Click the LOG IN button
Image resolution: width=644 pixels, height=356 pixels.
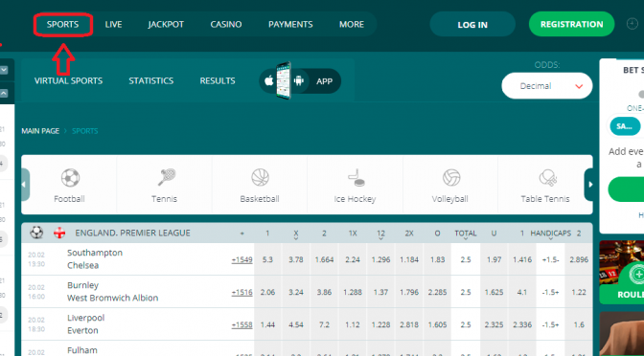tap(472, 24)
